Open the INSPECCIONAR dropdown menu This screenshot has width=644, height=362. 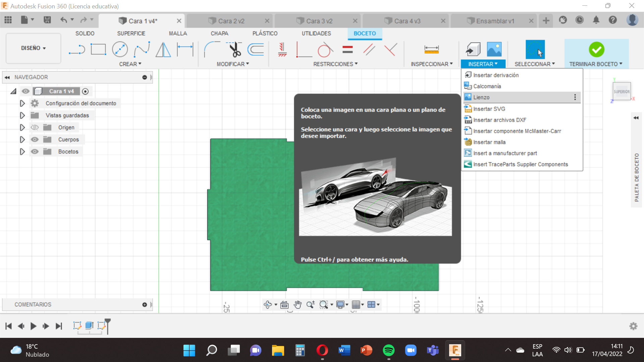pos(432,64)
